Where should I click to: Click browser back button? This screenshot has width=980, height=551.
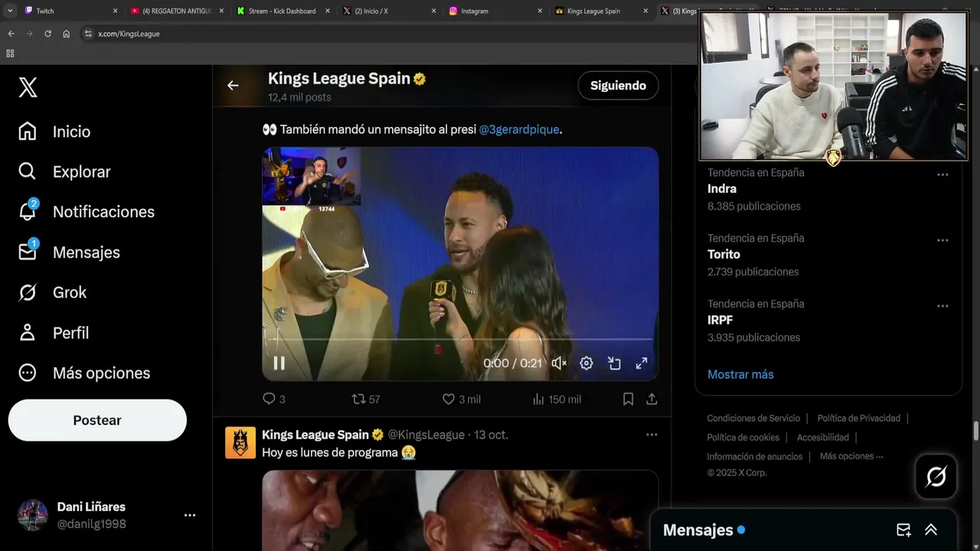(x=11, y=34)
